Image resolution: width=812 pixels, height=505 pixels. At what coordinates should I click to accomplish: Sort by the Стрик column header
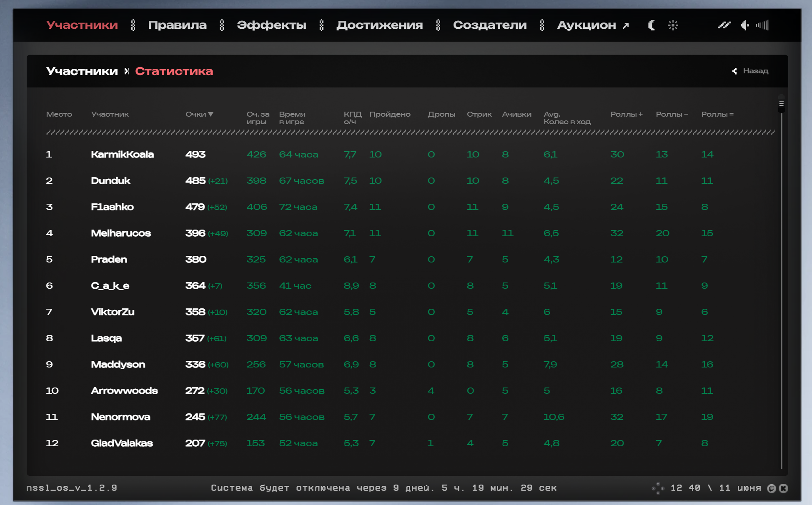(x=479, y=114)
